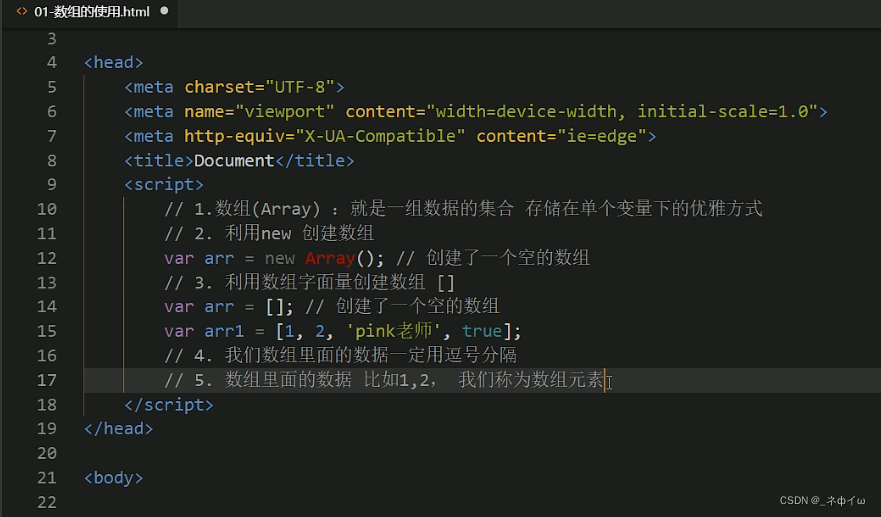Click line number 4 in the gutter
Image resolution: width=881 pixels, height=517 pixels.
click(52, 62)
